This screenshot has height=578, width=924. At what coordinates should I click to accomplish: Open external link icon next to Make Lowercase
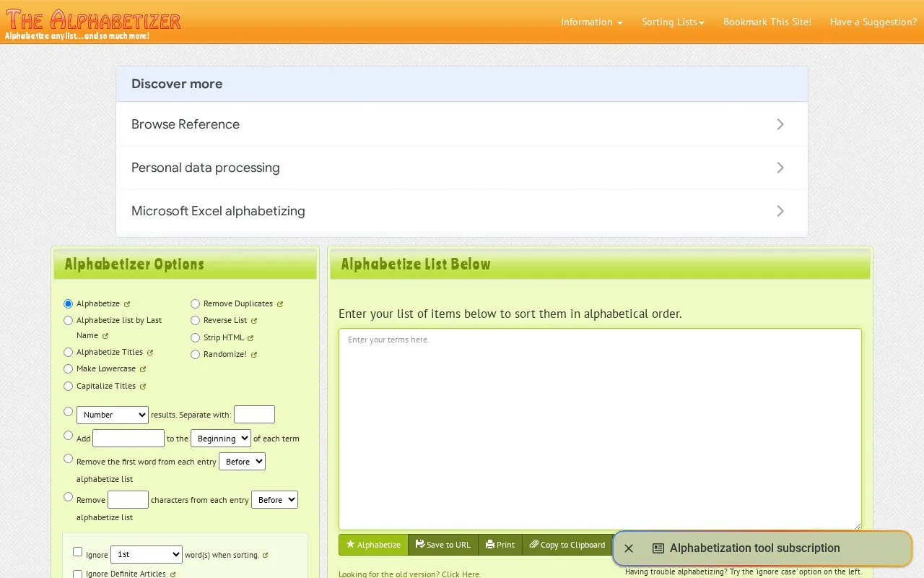tap(143, 369)
